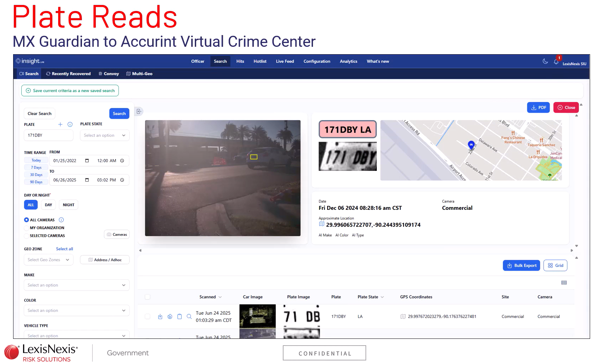This screenshot has height=364, width=605.
Task: Open the Make dropdown
Action: pos(77,285)
